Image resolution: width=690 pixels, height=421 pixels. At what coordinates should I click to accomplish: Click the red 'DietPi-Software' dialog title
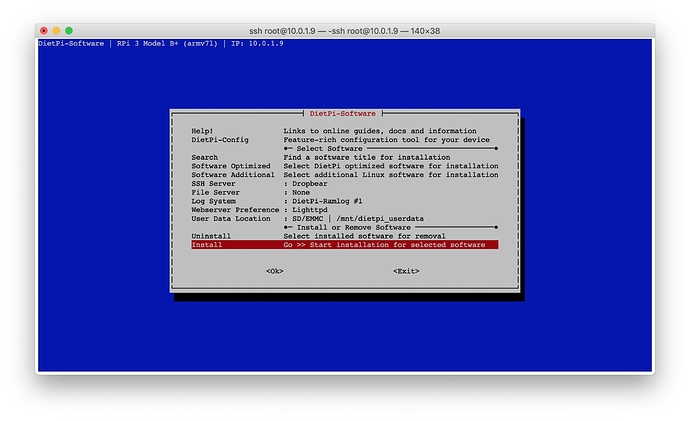342,113
